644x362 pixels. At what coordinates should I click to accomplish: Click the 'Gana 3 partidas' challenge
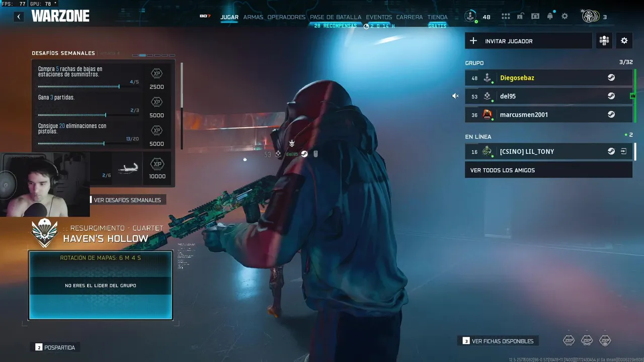[56, 98]
